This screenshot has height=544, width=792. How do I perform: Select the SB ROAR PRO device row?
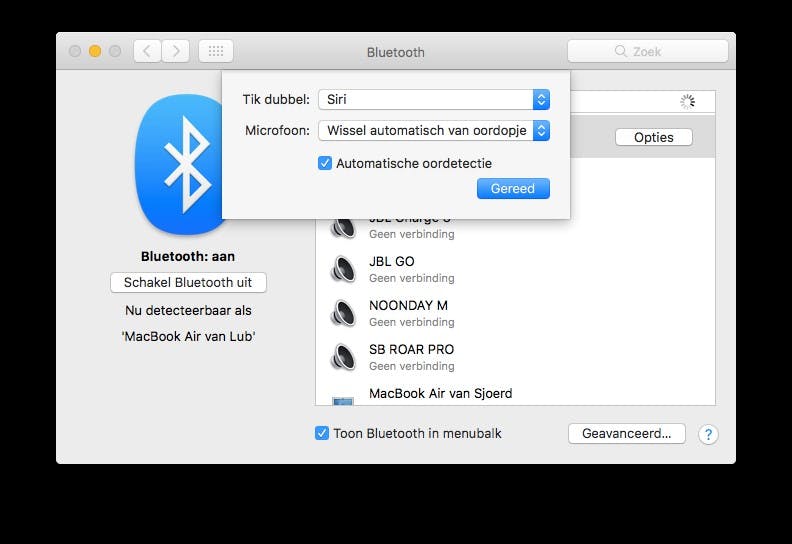pyautogui.click(x=515, y=357)
